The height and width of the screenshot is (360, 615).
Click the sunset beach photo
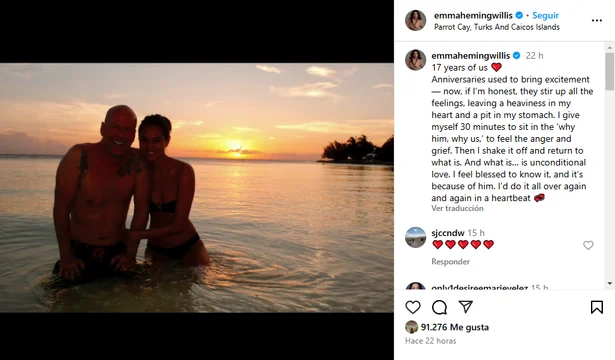pos(197,188)
